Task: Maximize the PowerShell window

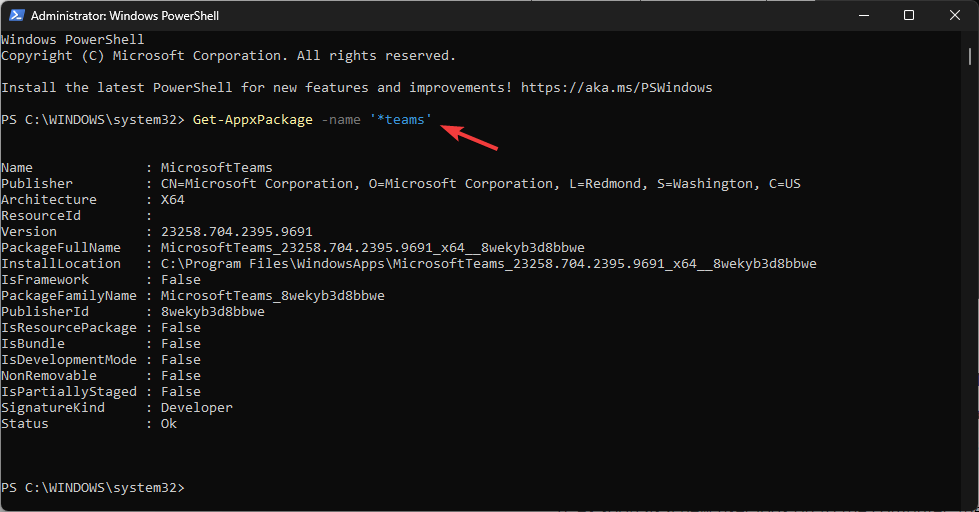Action: (909, 15)
